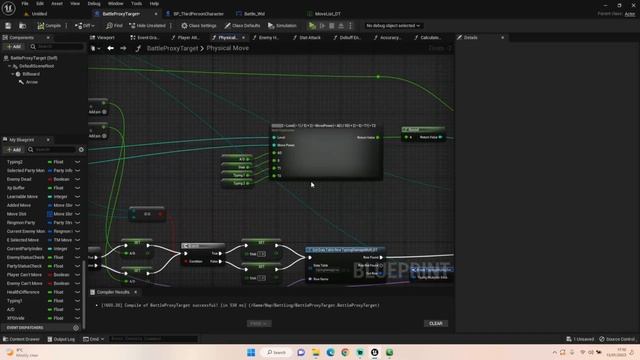Viewport: 640px width, 360px height.
Task: Open the Asset menu
Action: [x=57, y=4]
